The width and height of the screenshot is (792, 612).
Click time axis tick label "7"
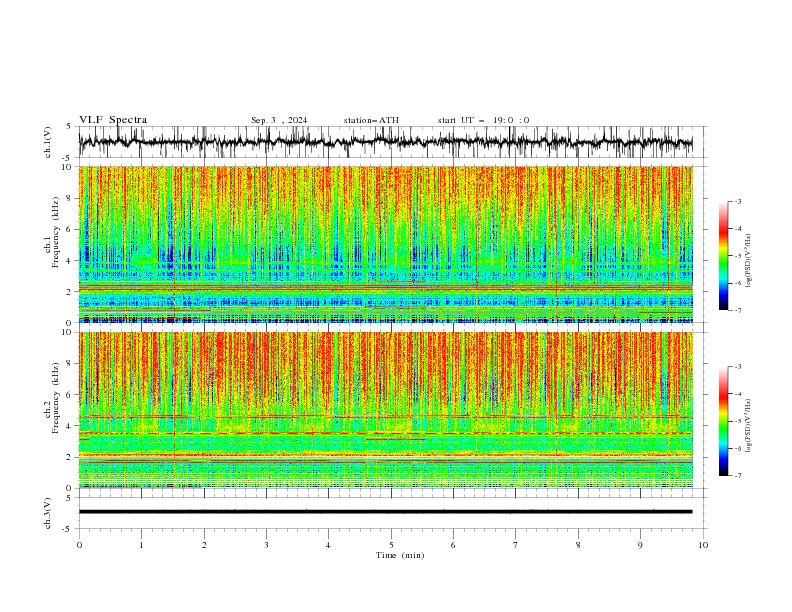[x=516, y=545]
